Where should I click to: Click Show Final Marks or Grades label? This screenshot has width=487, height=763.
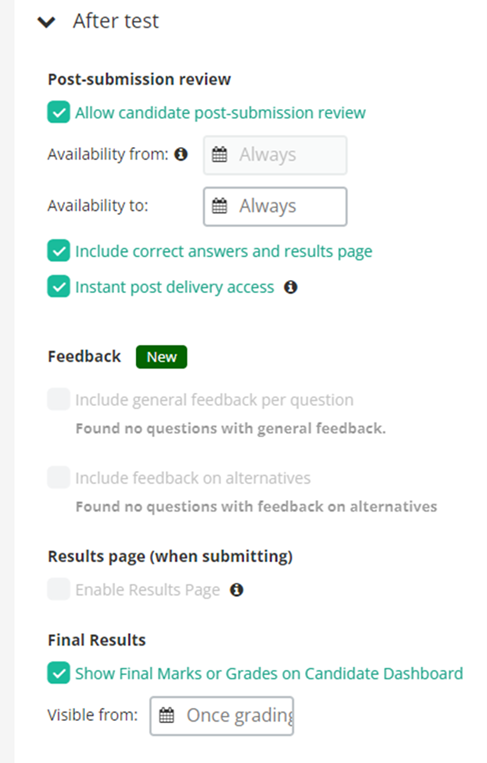[269, 673]
